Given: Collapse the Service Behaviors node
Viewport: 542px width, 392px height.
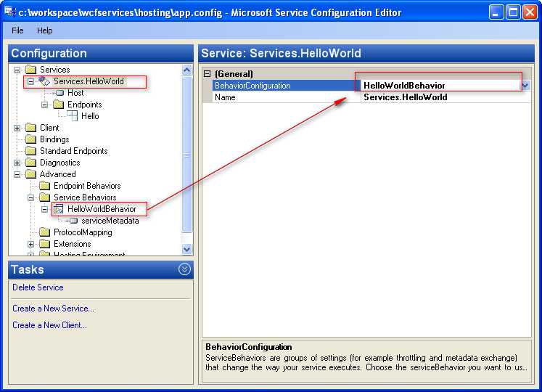Looking at the screenshot, I should pos(30,197).
